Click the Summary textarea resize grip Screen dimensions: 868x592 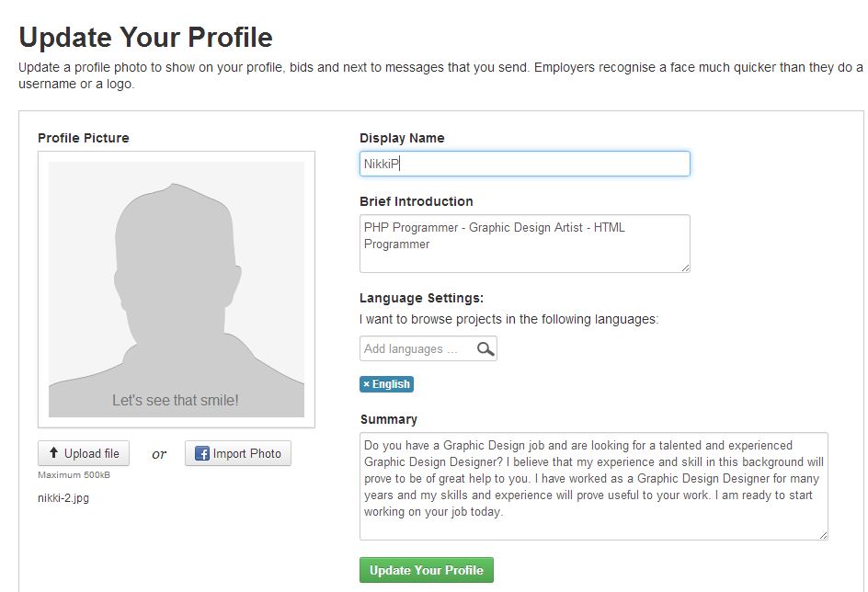pos(823,535)
